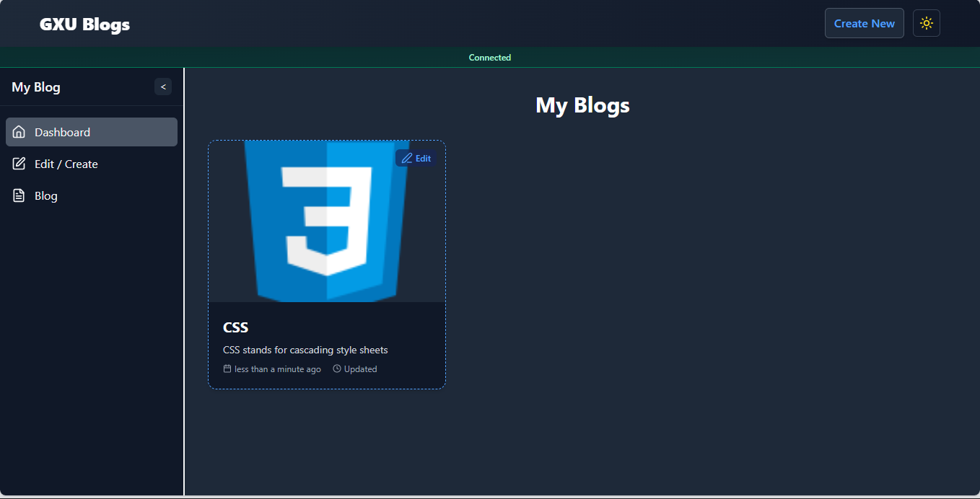
Task: Click the Connected status bar text
Action: (490, 58)
